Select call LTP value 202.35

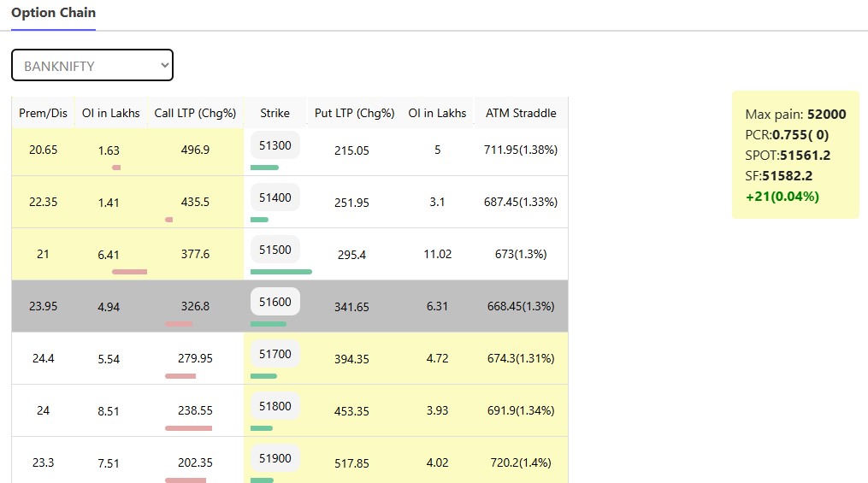195,462
